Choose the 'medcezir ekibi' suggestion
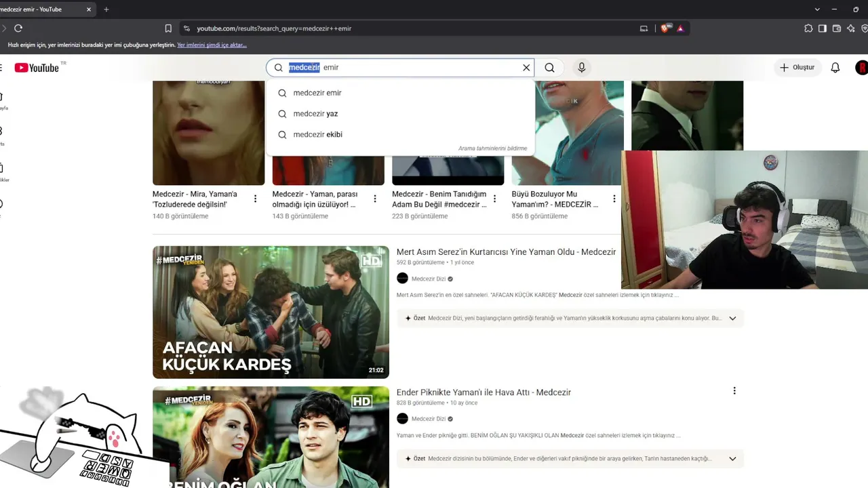The width and height of the screenshot is (868, 488). click(400, 134)
